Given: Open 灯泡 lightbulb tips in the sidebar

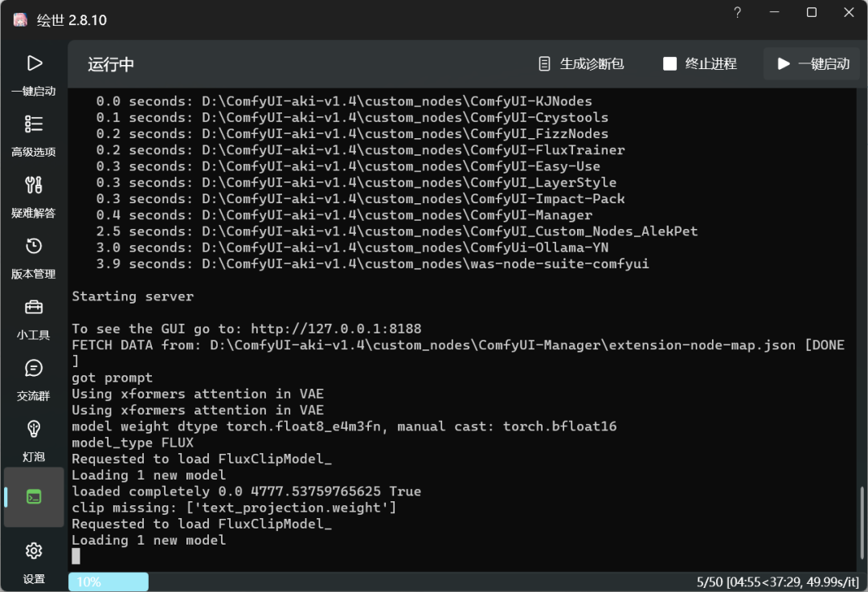Looking at the screenshot, I should point(34,441).
